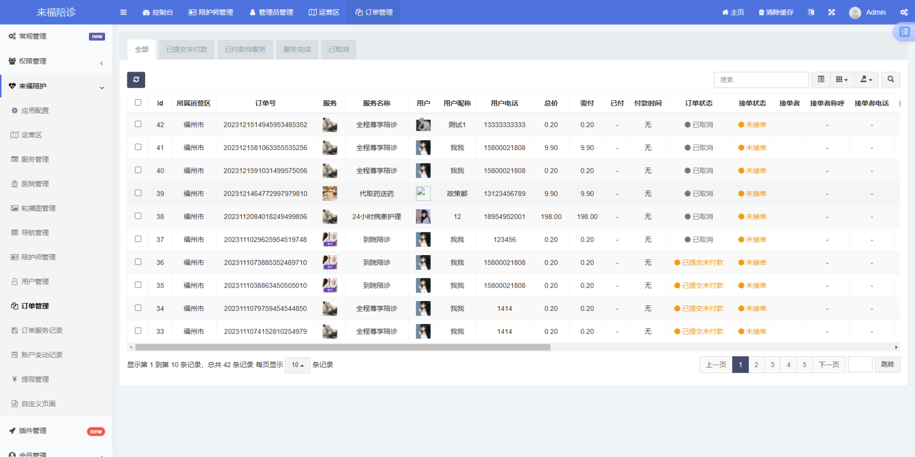Click the 清除缓存 trash icon
The width and height of the screenshot is (915, 457).
(761, 13)
